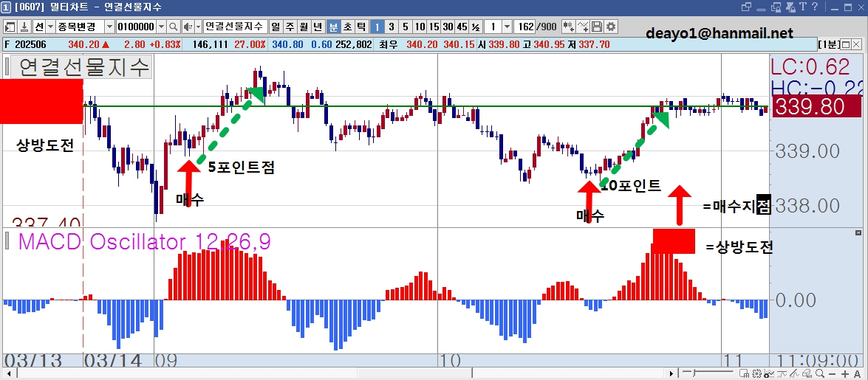Open chart settings gear icon in toolbar
Screen dimensions: 868x380
pyautogui.click(x=611, y=27)
